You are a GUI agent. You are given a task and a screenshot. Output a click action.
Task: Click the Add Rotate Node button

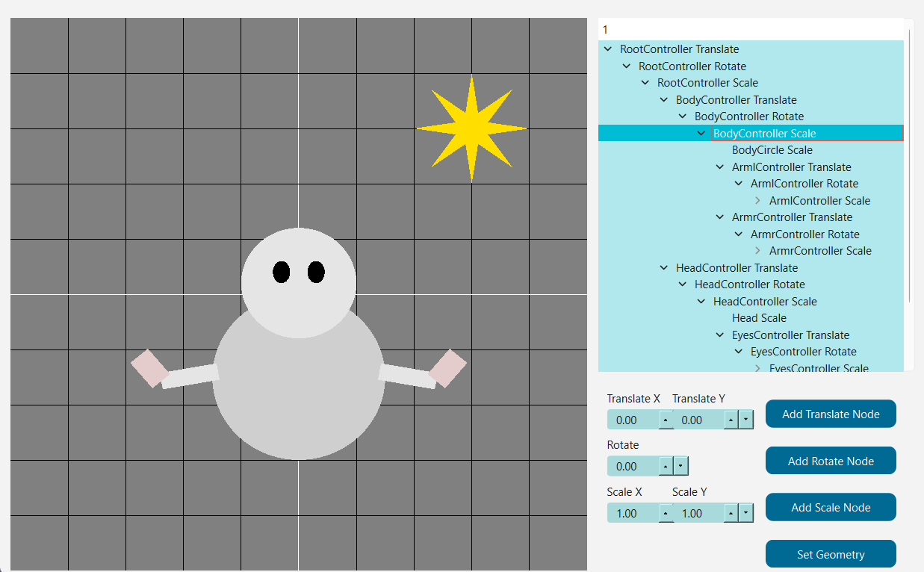831,460
